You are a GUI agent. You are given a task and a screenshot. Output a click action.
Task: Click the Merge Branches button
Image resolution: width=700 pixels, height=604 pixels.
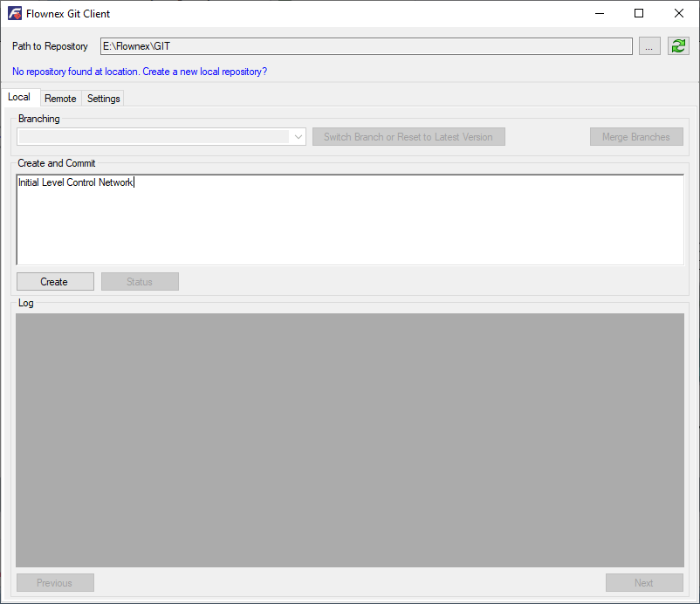(636, 136)
